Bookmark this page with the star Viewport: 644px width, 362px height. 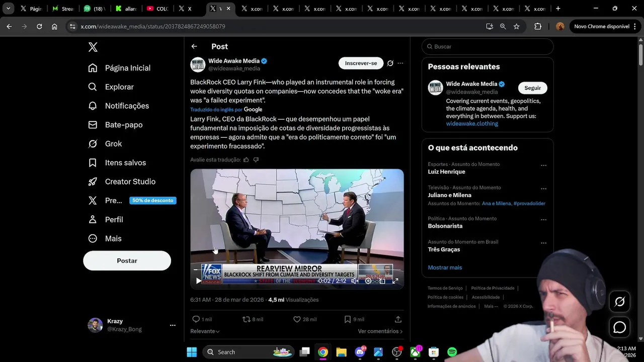[x=516, y=27]
